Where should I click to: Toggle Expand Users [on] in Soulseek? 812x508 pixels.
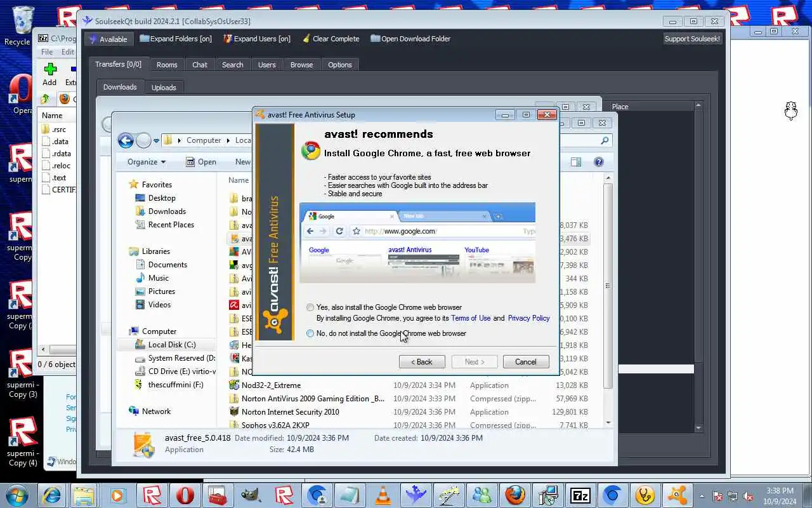point(257,39)
